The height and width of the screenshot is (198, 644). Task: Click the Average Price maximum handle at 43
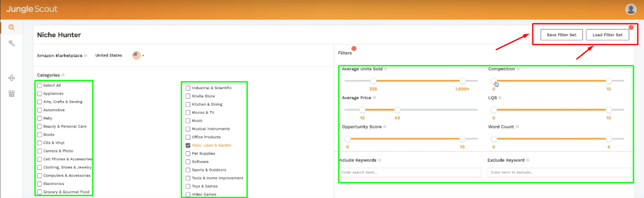[397, 110]
